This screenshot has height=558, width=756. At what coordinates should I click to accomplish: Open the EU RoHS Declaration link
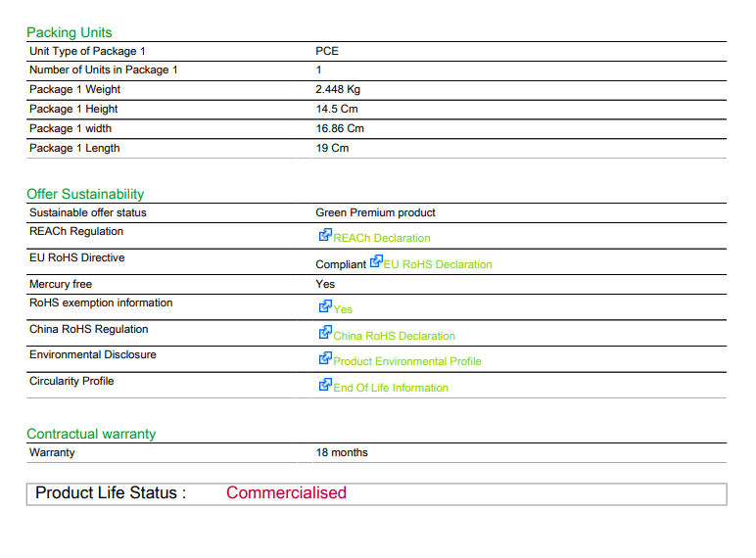coord(438,264)
